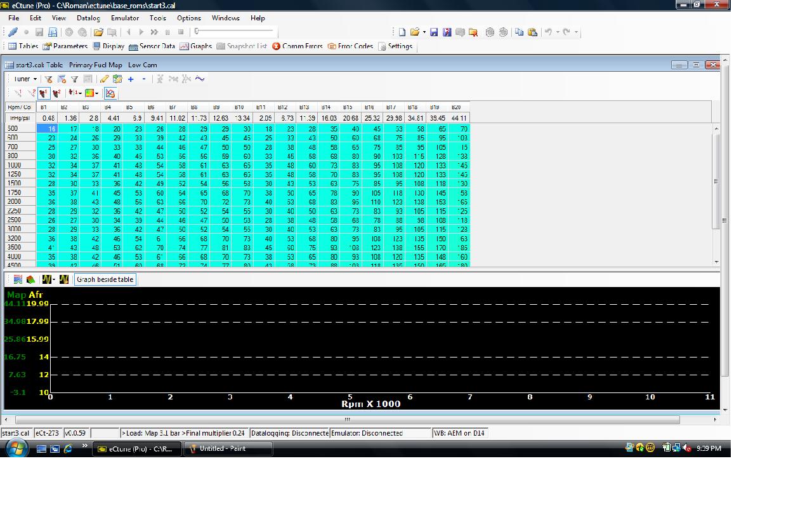Click Internet Explorer quick launch icon

(68, 448)
